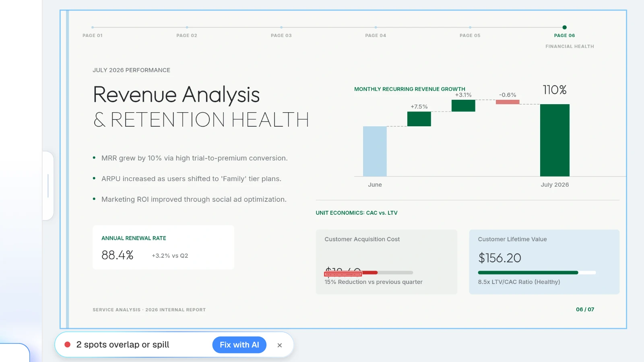Image resolution: width=644 pixels, height=362 pixels.
Task: Select 'JULY 2026 PERFORMANCE' label
Action: coord(131,70)
